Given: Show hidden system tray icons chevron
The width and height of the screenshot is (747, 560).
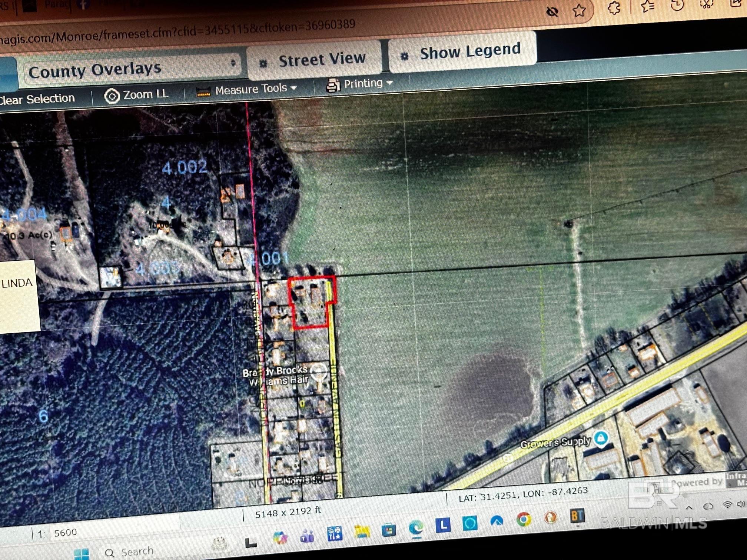Looking at the screenshot, I should click(x=689, y=507).
